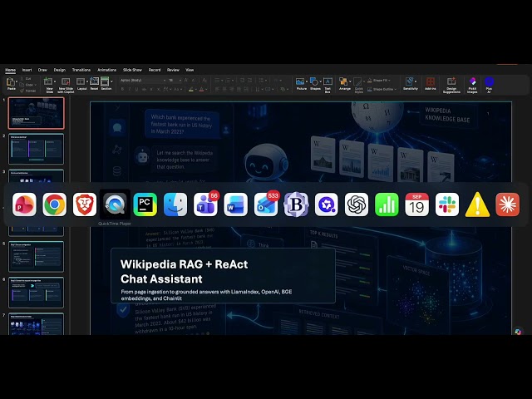Select the purple B app icon
Screen dimensions: 532x399
pyautogui.click(x=296, y=204)
